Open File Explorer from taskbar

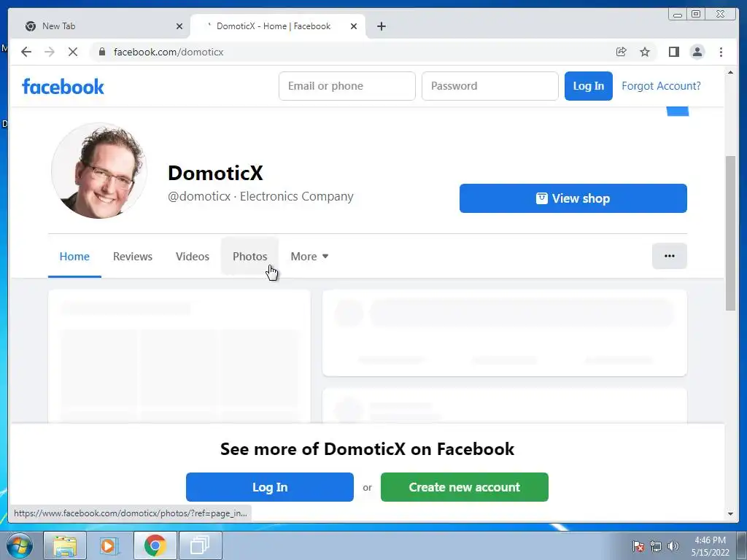(x=65, y=545)
